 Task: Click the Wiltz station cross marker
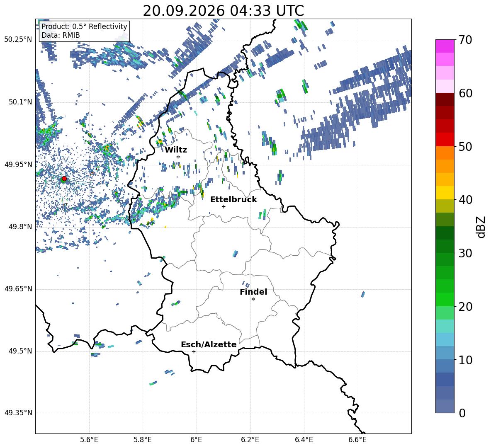point(178,157)
